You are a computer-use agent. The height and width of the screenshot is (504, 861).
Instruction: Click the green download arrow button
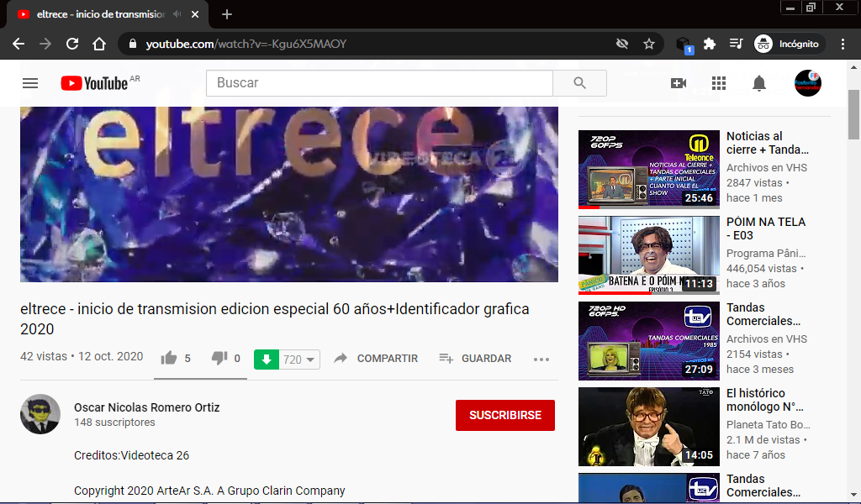tap(267, 360)
